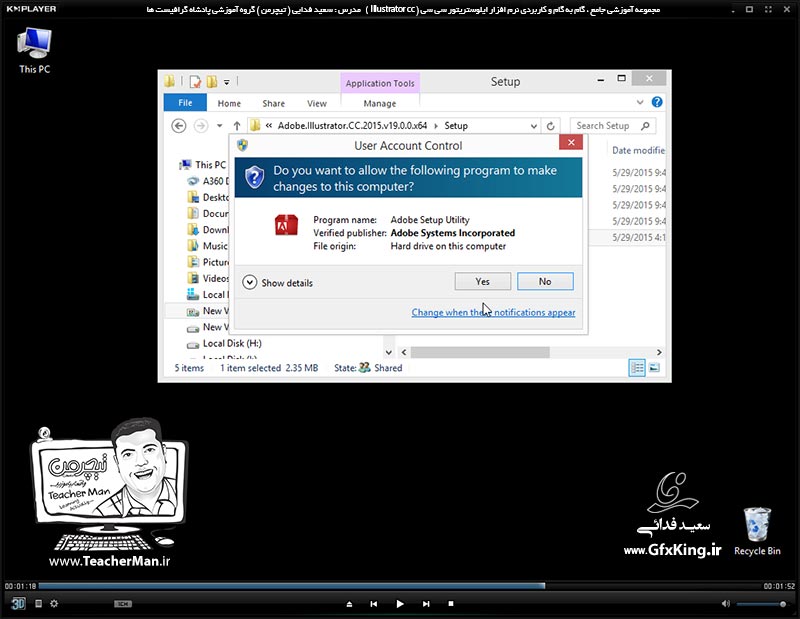Select the Application Tools contextual tab
The image size is (800, 619).
[380, 83]
